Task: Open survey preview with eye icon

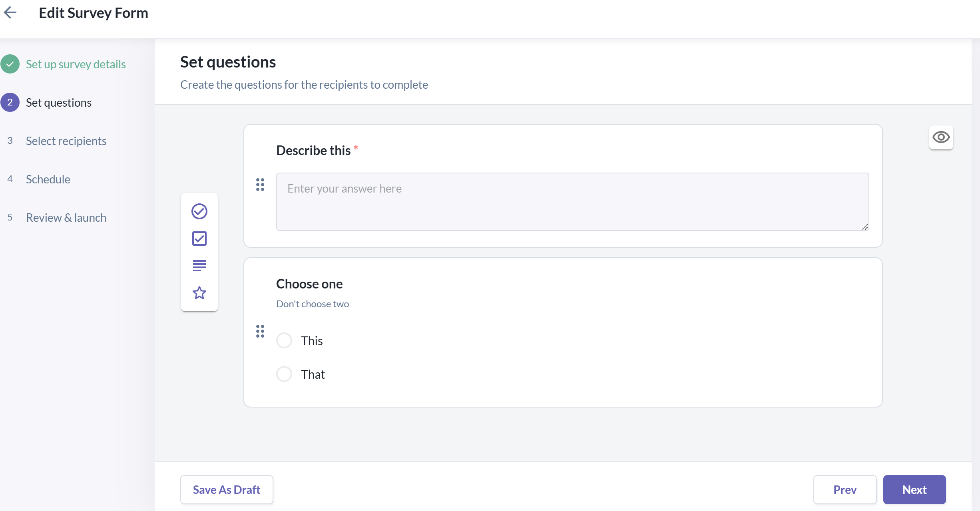Action: point(941,137)
